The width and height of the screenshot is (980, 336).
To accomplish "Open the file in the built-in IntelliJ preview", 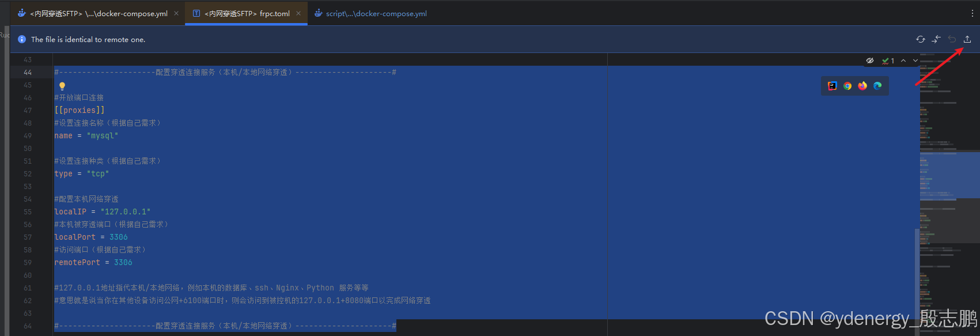I will tap(833, 86).
